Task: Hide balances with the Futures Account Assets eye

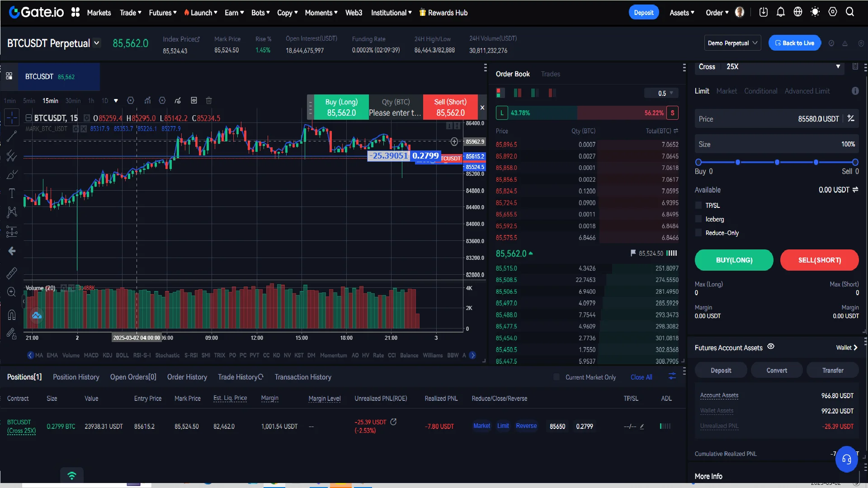Action: 771,347
